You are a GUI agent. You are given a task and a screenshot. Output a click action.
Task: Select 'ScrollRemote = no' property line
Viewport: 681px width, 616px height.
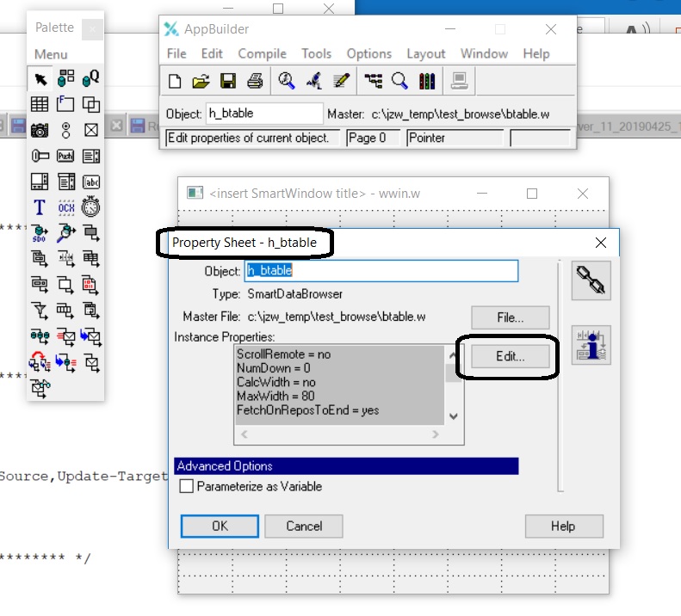[x=283, y=354]
